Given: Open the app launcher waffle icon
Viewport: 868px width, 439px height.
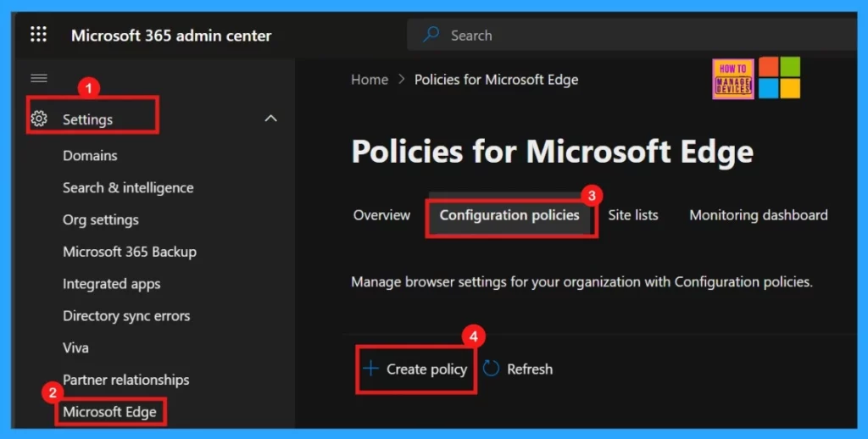Looking at the screenshot, I should (x=38, y=34).
